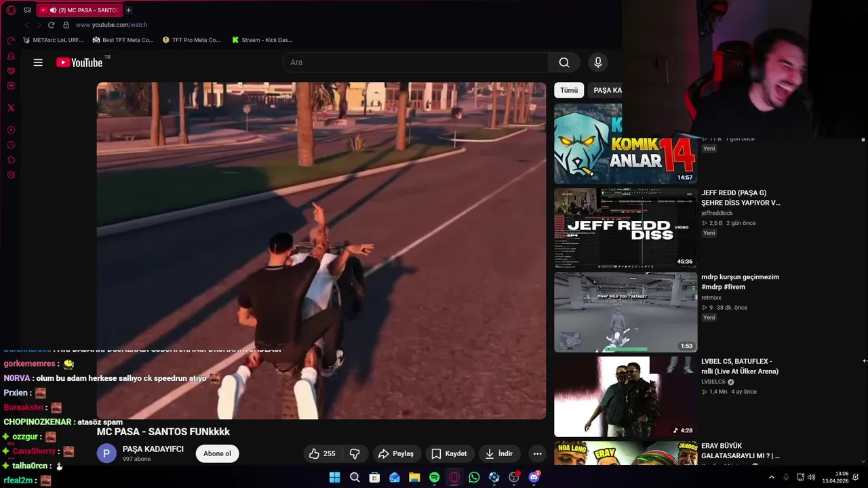Open the Windows Start menu
Viewport: 868px width, 488px height.
point(334,477)
